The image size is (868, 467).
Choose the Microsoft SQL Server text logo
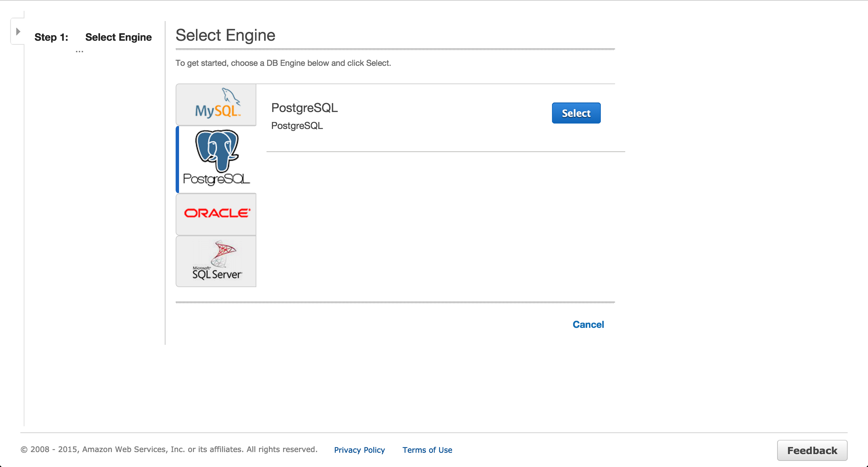(x=217, y=274)
